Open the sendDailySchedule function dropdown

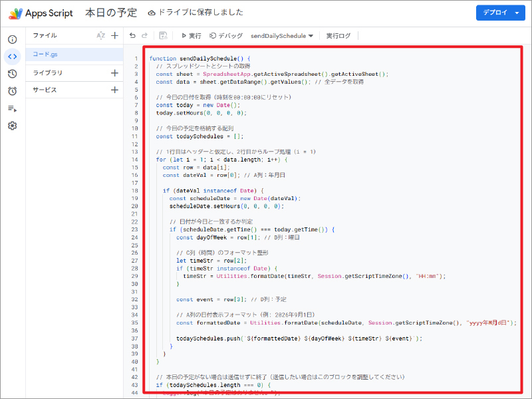(282, 36)
